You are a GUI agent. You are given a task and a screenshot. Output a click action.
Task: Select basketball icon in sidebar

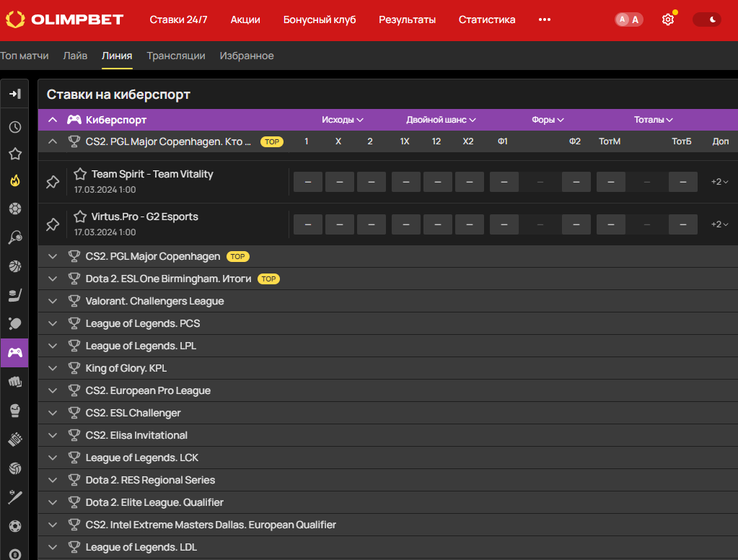point(15,266)
